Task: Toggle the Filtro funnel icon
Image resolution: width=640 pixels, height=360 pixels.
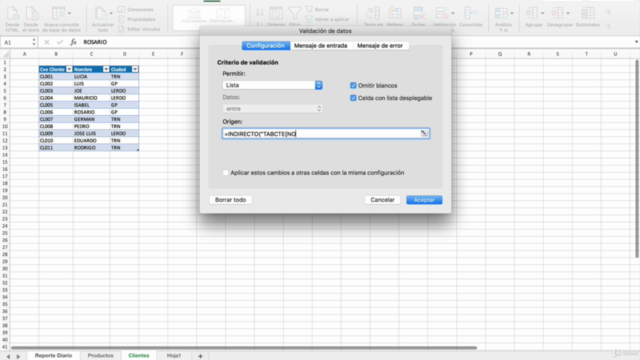Action: (295, 14)
